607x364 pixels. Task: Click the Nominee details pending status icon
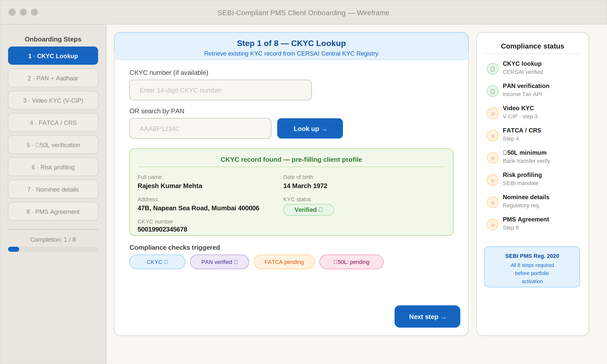coord(492,202)
